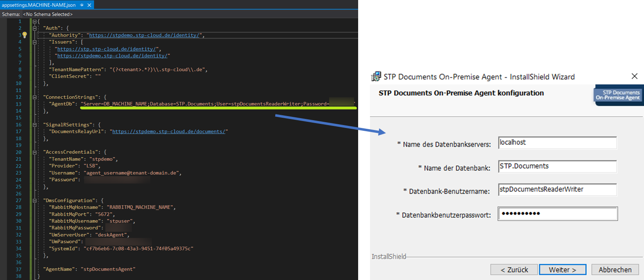Click the UmServerUser value "deskAgent"
The image size is (644, 280).
pos(111,235)
